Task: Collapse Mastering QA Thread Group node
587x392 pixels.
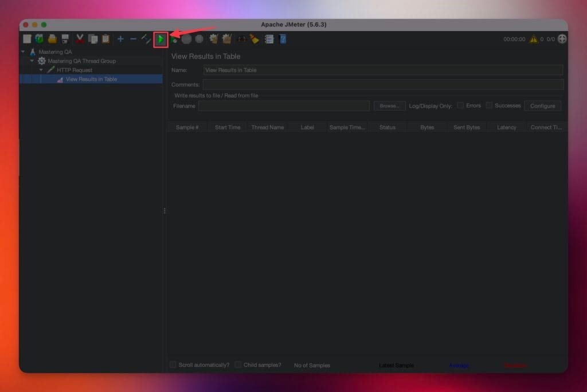Action: pos(32,61)
